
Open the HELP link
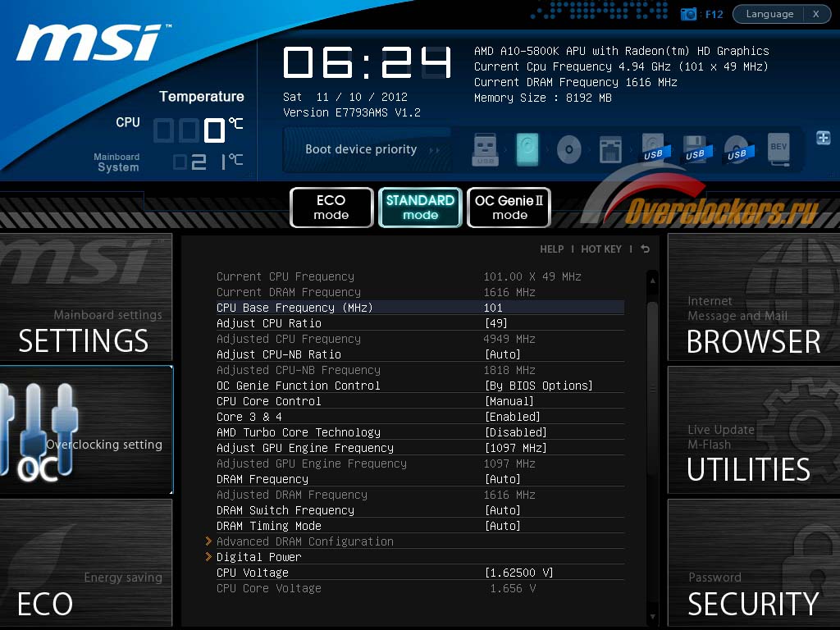[551, 249]
